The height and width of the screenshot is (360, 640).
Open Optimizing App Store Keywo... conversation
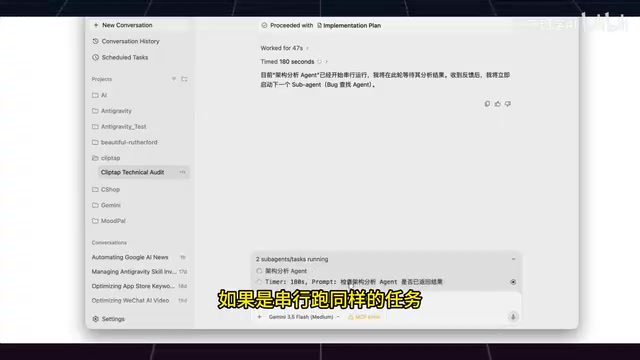click(x=139, y=286)
